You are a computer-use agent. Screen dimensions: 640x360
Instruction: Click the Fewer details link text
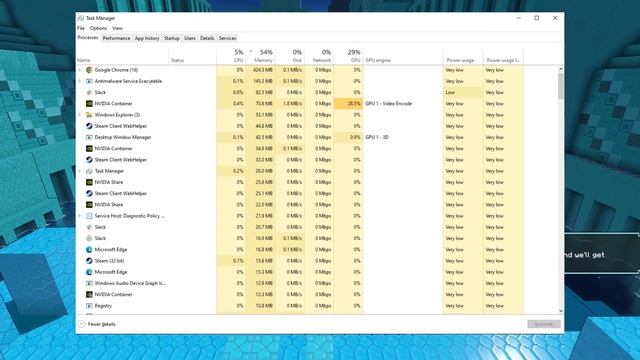(x=102, y=324)
